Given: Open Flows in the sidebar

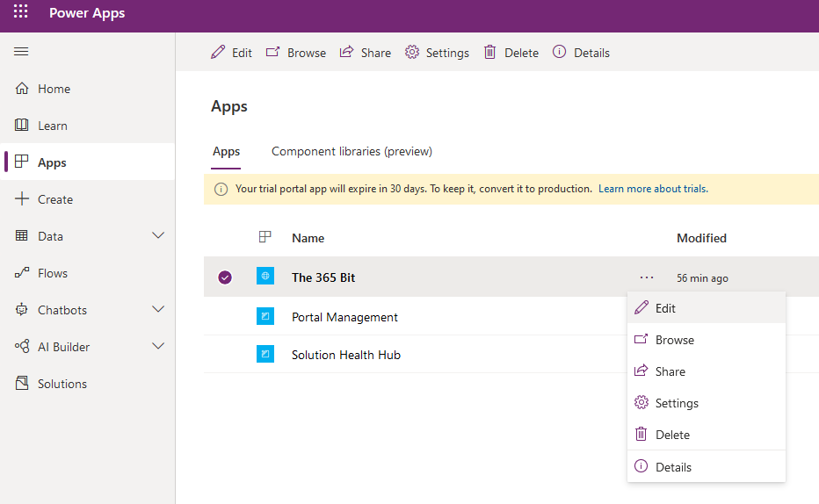Looking at the screenshot, I should point(87,273).
